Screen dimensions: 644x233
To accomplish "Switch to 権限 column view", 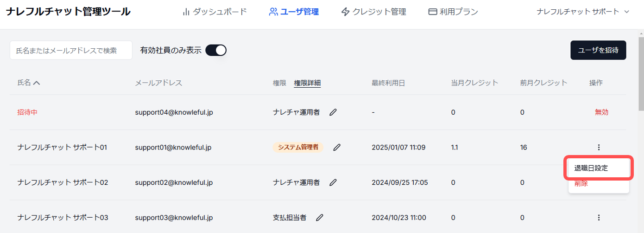I will tap(279, 83).
